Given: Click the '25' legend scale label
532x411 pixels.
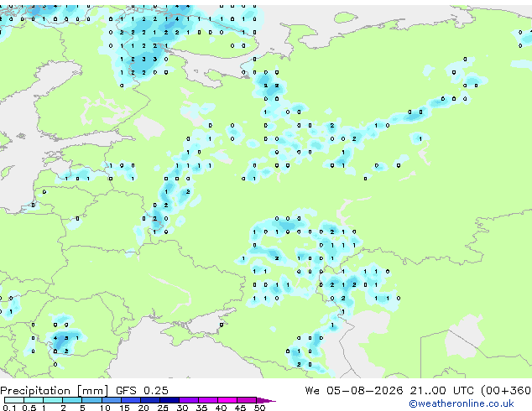Looking at the screenshot, I should click(163, 408).
